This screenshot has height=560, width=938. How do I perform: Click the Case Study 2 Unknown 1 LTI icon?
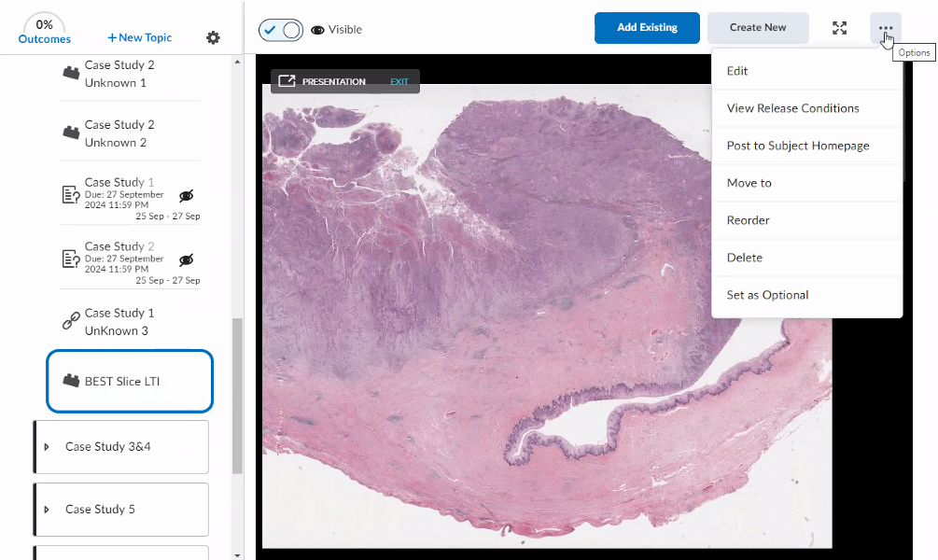pos(71,73)
